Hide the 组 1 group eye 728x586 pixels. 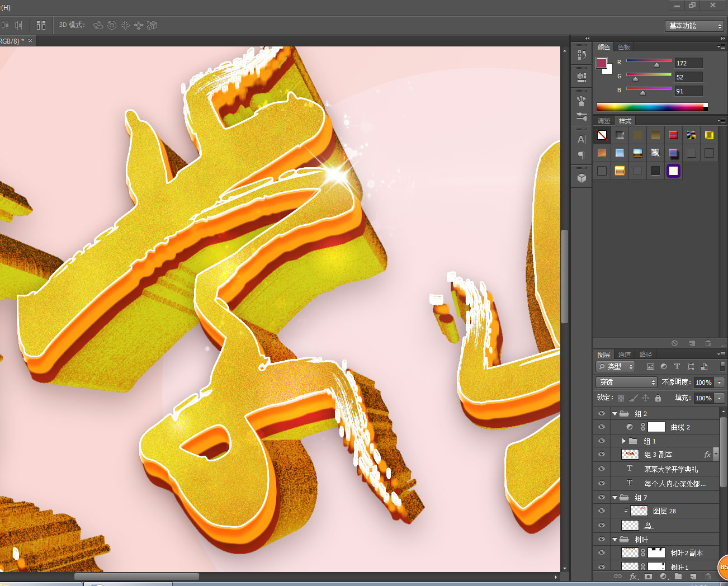tap(602, 441)
